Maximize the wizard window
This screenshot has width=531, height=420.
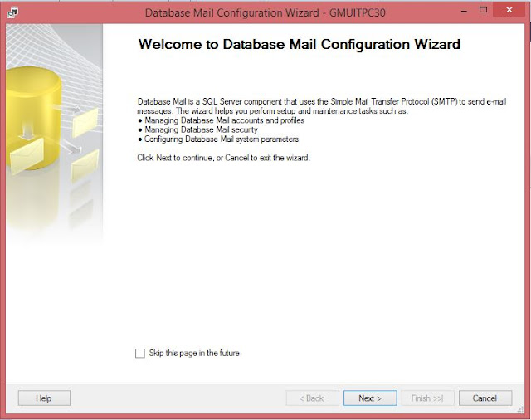click(x=483, y=10)
